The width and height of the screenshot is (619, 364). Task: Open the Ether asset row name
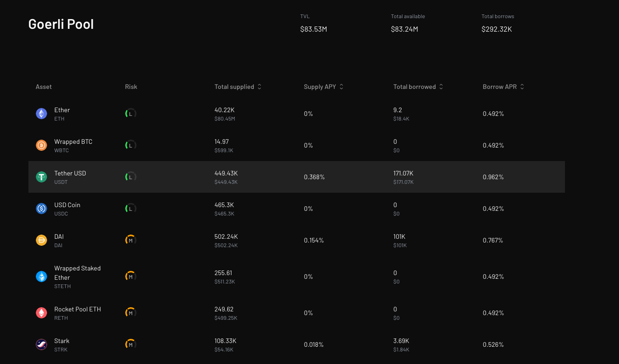point(62,110)
